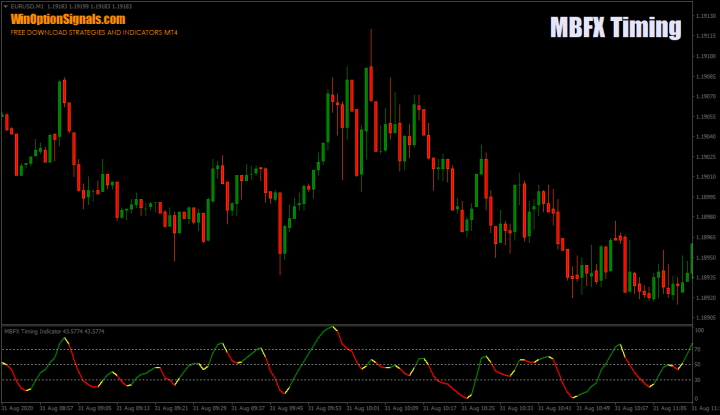The image size is (720, 415).
Task: Click the indicator line peak touching level 100
Action: 332,327
